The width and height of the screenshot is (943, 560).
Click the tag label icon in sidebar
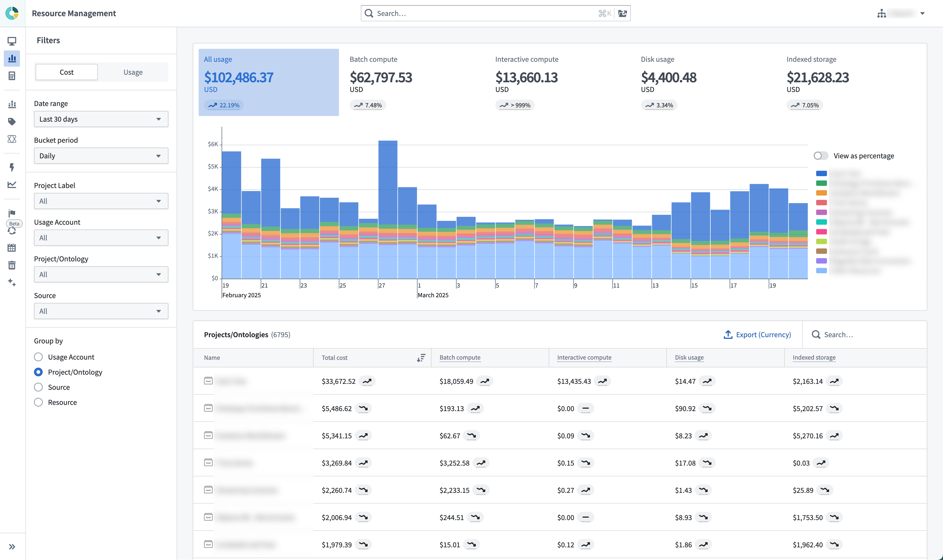[x=12, y=121]
